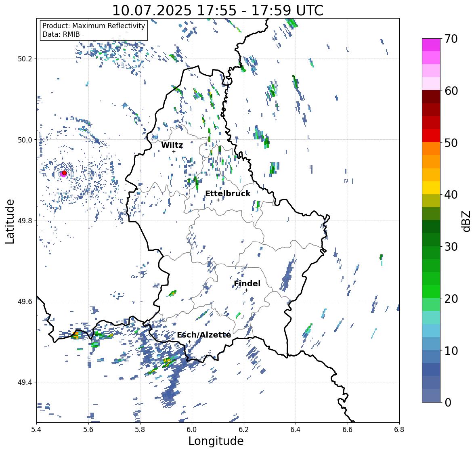This screenshot has width=476, height=451.
Task: Click the 6.8 longitude tick label
Action: point(399,429)
